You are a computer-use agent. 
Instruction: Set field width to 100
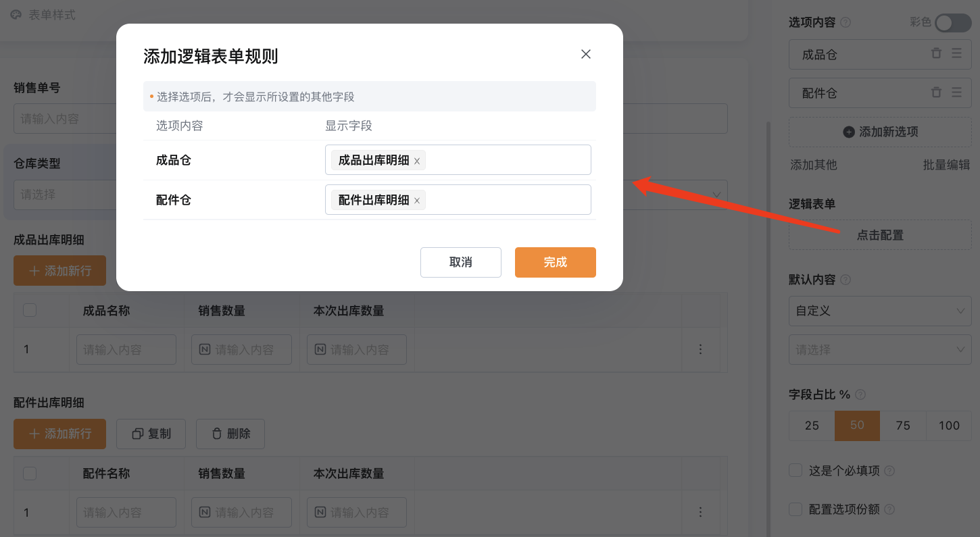pyautogui.click(x=949, y=426)
